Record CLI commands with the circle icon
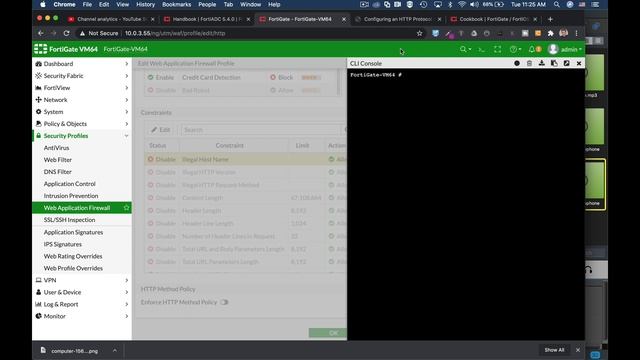Screen dimensions: 640x360 517,63
